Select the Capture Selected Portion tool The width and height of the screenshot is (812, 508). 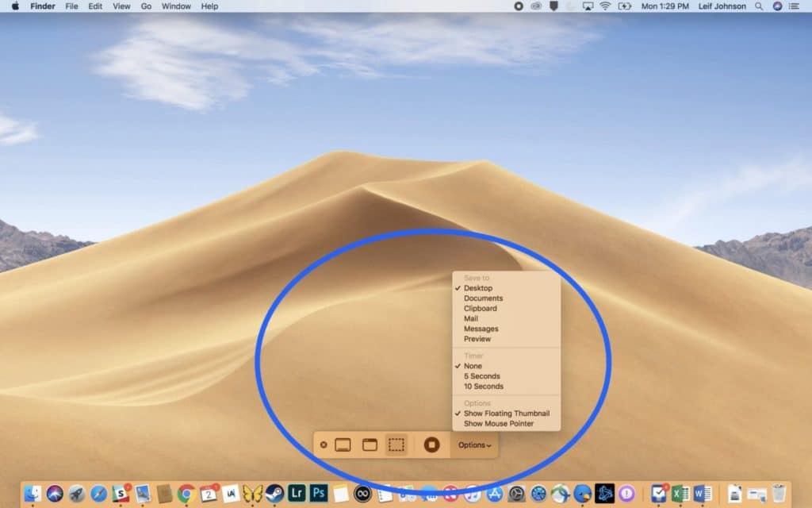click(x=396, y=445)
